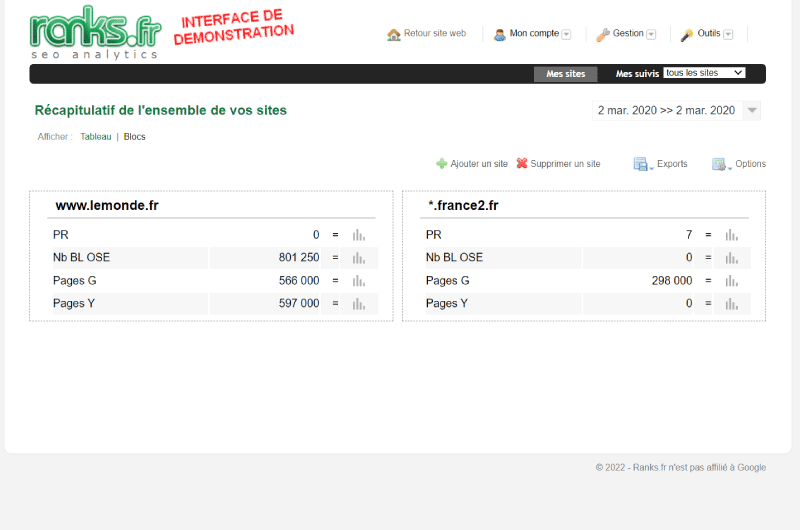The height and width of the screenshot is (530, 800).
Task: Open the Nb BL OSE chart icon for www.lemonde.fr
Action: coord(359,258)
